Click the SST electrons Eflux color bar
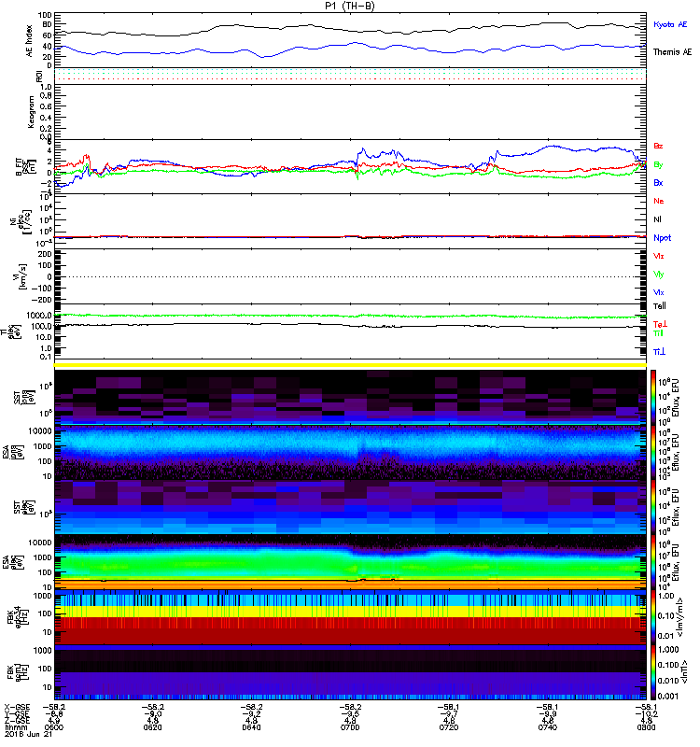The height and width of the screenshot is (747, 700). [653, 507]
